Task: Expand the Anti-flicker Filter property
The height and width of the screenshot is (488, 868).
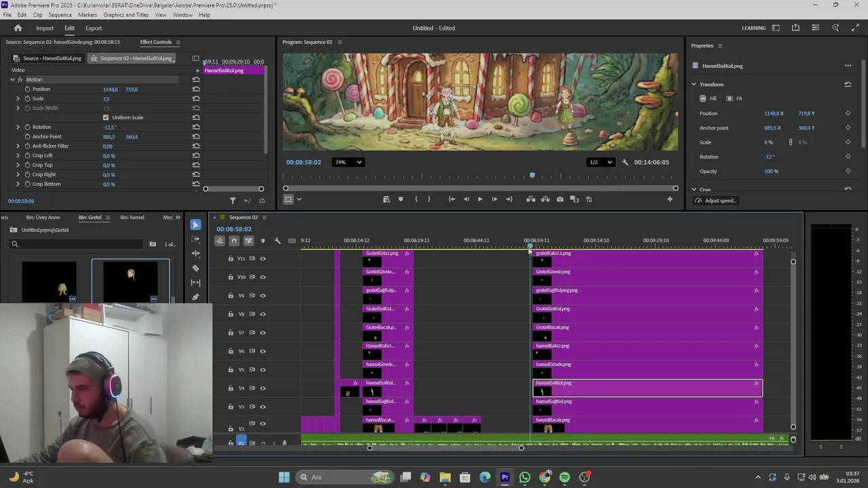Action: click(x=18, y=146)
